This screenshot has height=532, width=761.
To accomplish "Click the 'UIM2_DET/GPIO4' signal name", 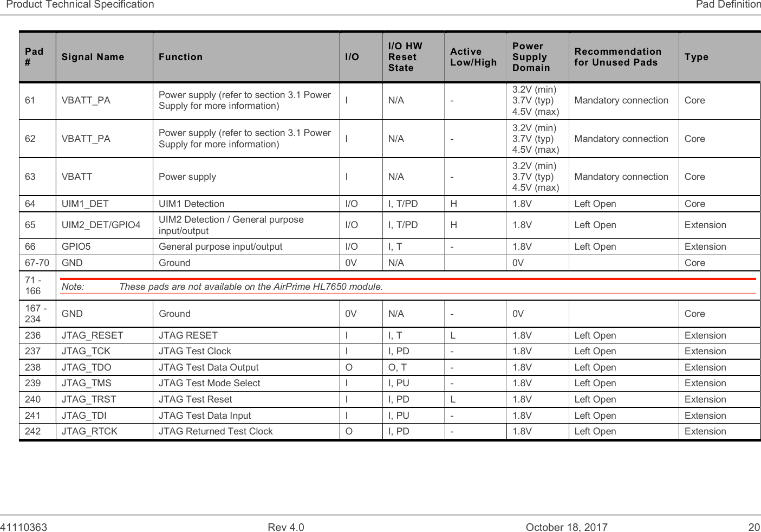I will point(101,225).
